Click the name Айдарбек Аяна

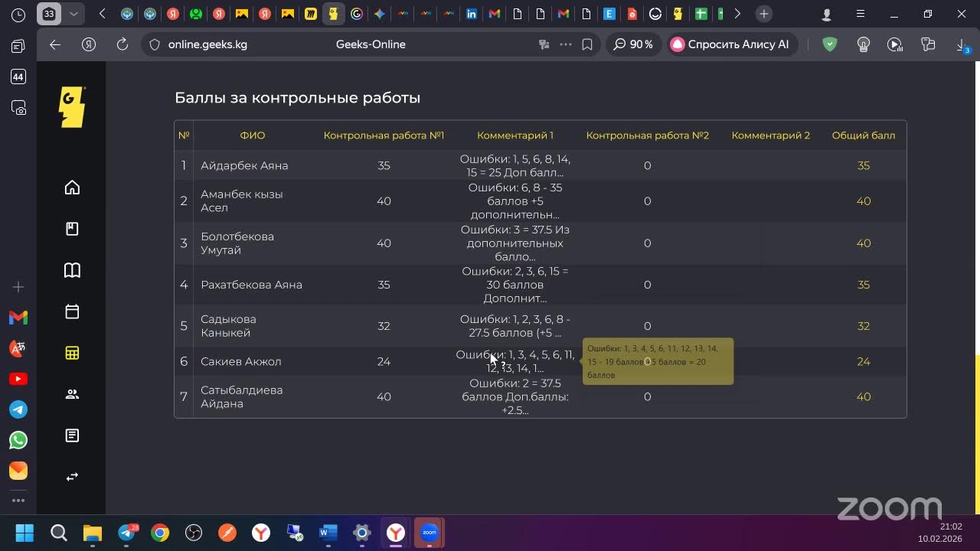click(244, 165)
